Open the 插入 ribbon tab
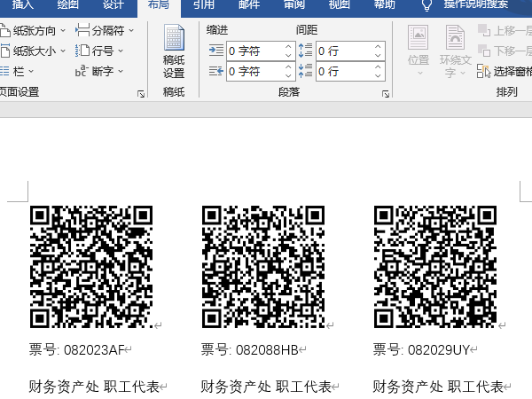Viewport: 532px width, 399px height. click(23, 4)
